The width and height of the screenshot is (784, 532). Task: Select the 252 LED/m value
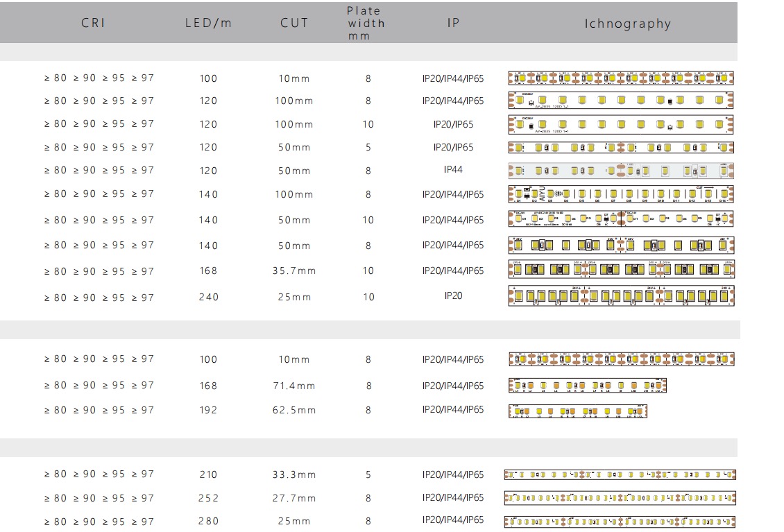coord(208,499)
